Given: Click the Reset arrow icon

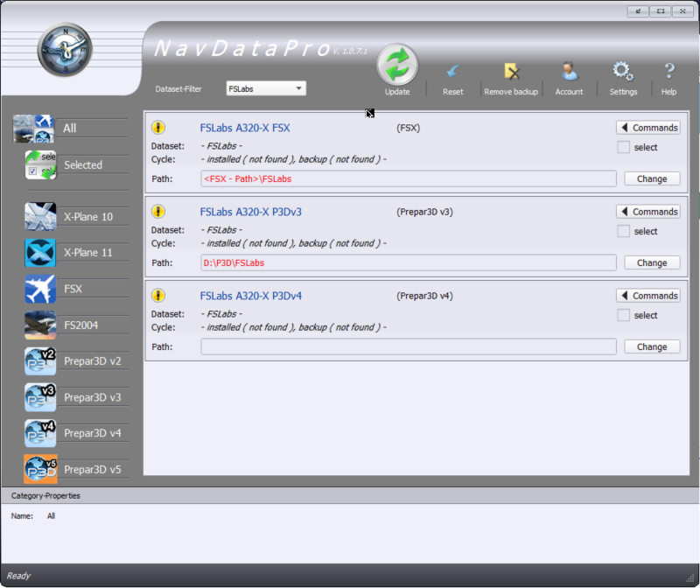Looking at the screenshot, I should click(x=452, y=72).
